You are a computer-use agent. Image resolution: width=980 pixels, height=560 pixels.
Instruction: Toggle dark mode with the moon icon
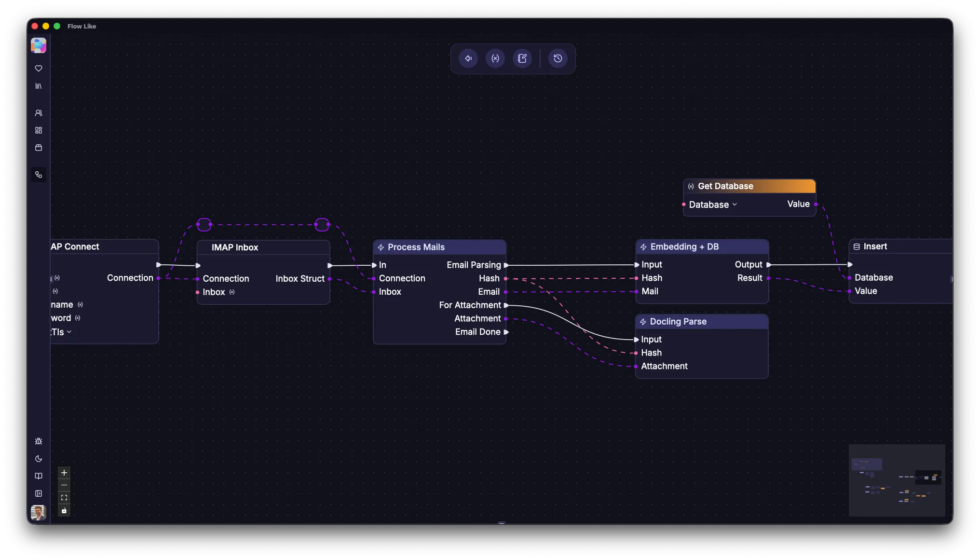pos(39,459)
